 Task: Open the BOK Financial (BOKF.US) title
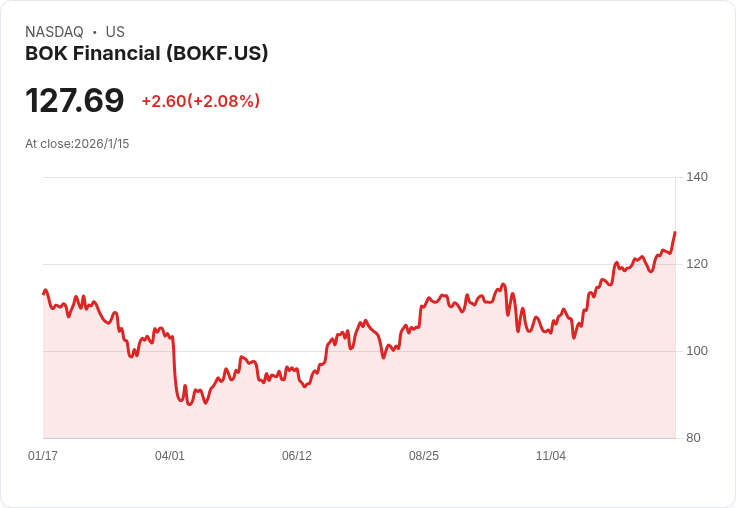146,54
